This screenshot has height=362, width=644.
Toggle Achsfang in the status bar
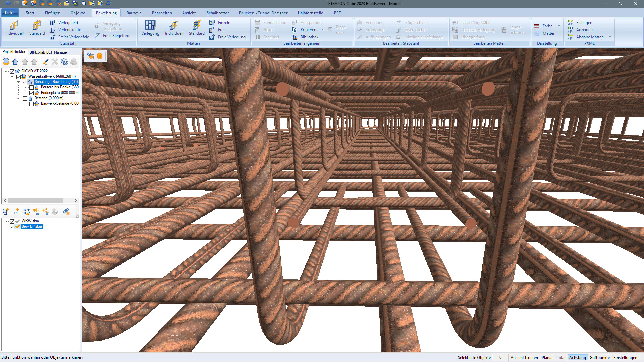pos(577,358)
